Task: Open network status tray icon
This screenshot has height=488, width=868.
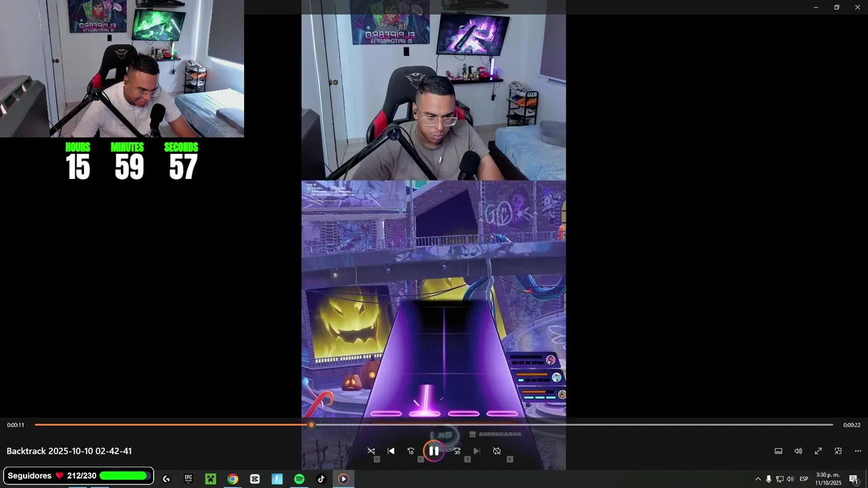Action: [x=779, y=479]
